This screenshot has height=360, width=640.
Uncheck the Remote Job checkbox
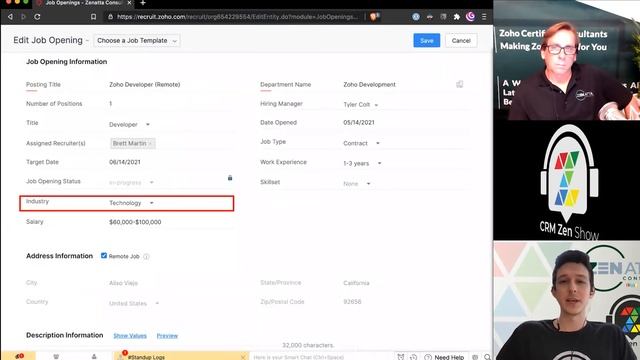(x=104, y=256)
